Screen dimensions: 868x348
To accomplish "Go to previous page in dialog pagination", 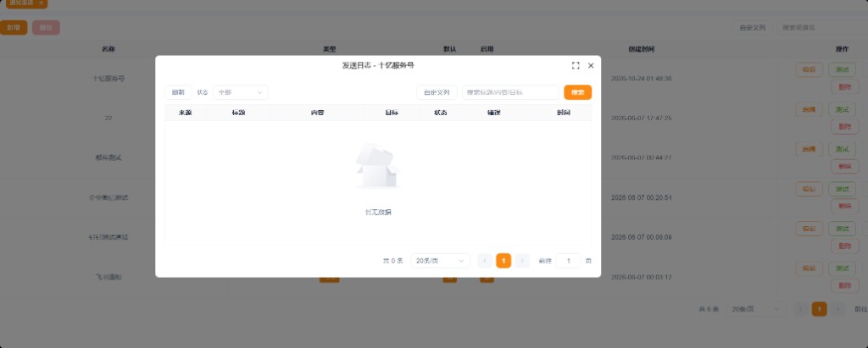I will pos(485,261).
